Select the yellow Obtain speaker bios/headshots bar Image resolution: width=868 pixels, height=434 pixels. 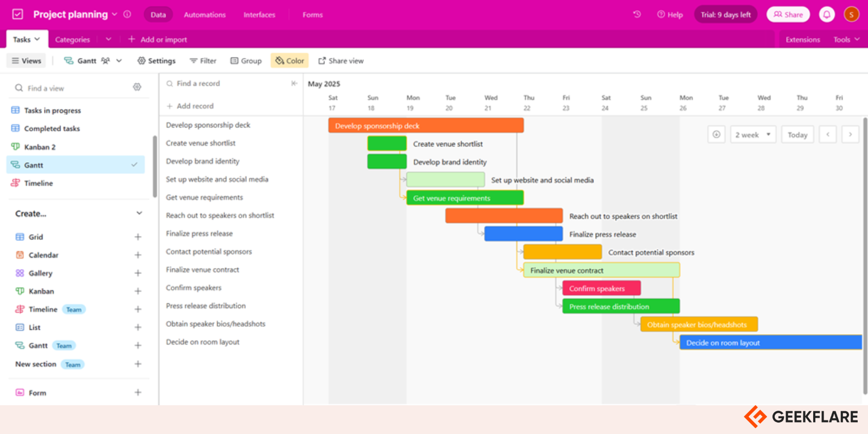[699, 324]
